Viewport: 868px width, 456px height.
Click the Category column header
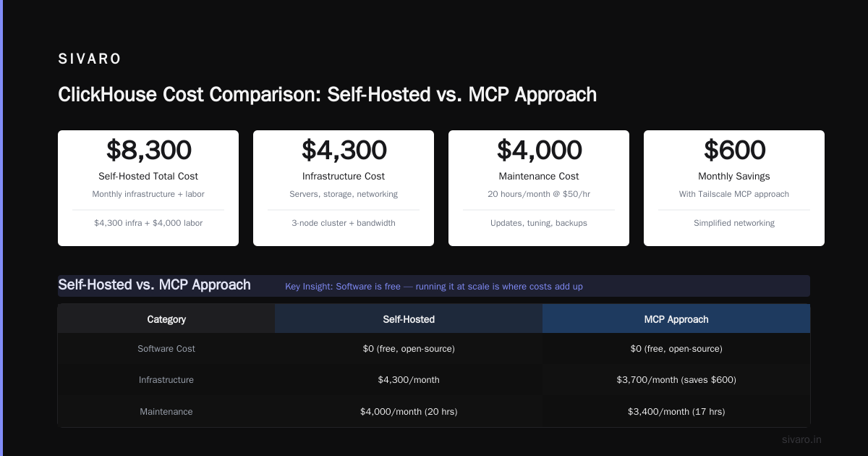tap(166, 319)
